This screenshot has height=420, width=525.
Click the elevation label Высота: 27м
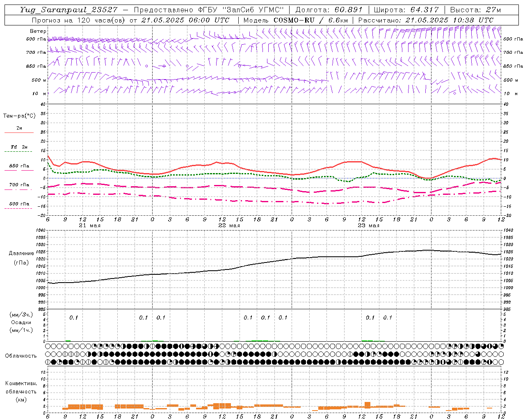point(475,10)
